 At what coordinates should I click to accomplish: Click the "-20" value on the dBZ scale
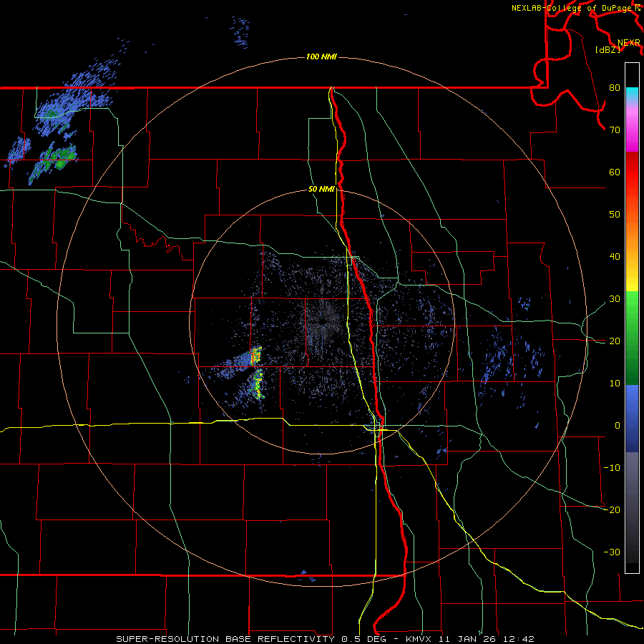(x=612, y=509)
